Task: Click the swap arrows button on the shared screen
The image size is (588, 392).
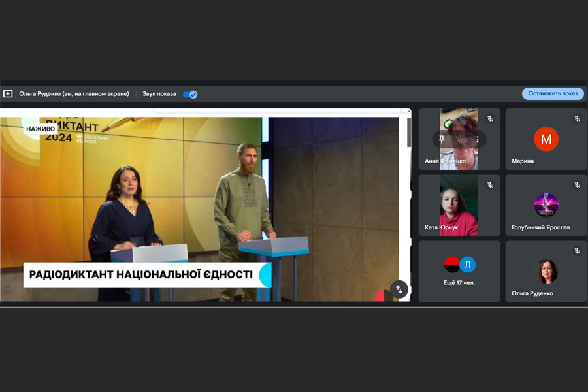Action: click(399, 289)
